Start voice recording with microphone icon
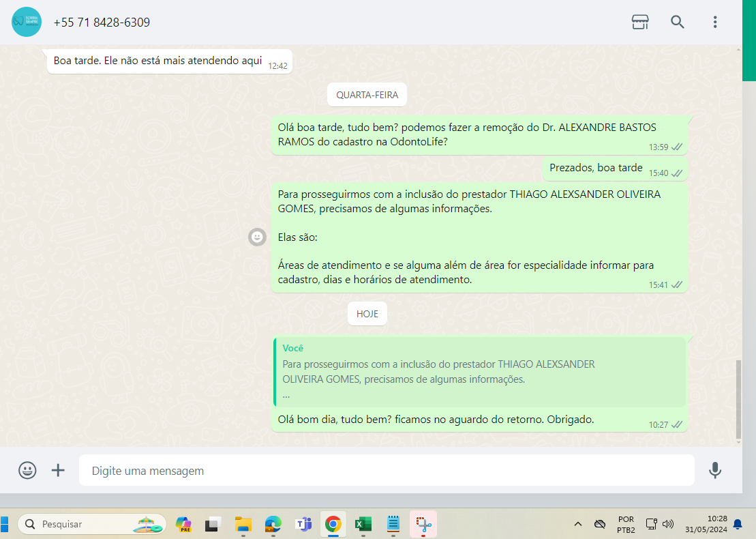756x539 pixels. (x=715, y=470)
